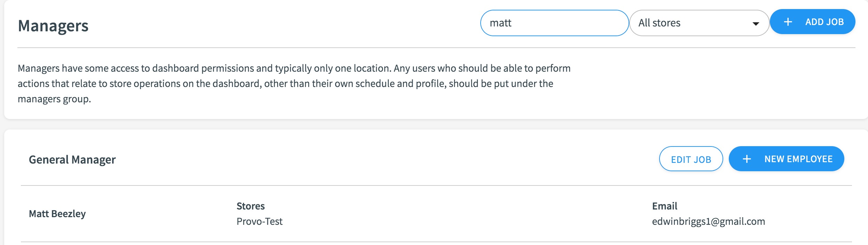Open the All stores dropdown
The width and height of the screenshot is (868, 245).
[x=699, y=23]
